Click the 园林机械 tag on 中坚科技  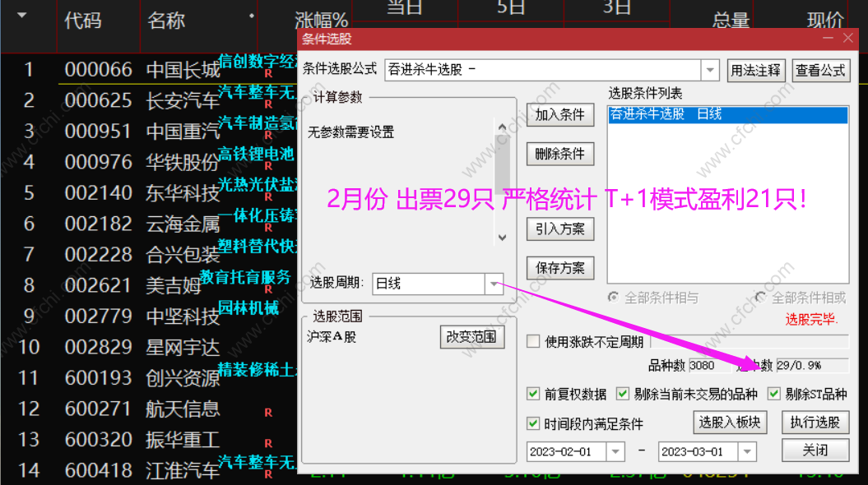coord(248,308)
